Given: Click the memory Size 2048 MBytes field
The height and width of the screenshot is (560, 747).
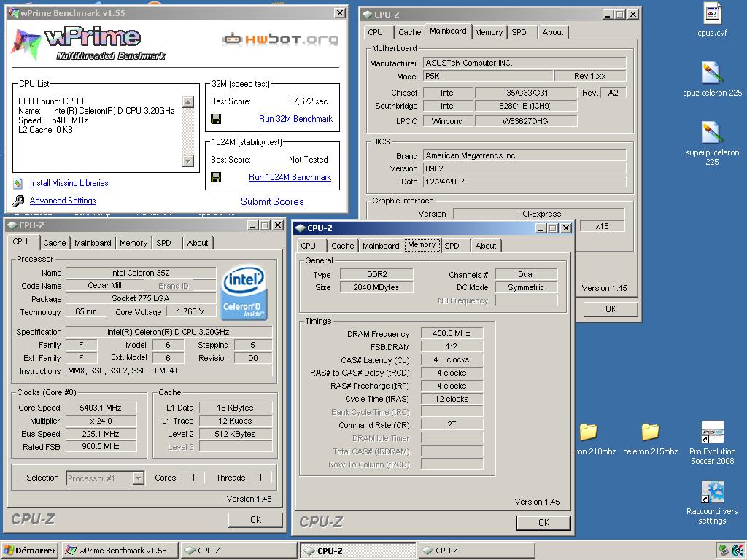Looking at the screenshot, I should 376,287.
